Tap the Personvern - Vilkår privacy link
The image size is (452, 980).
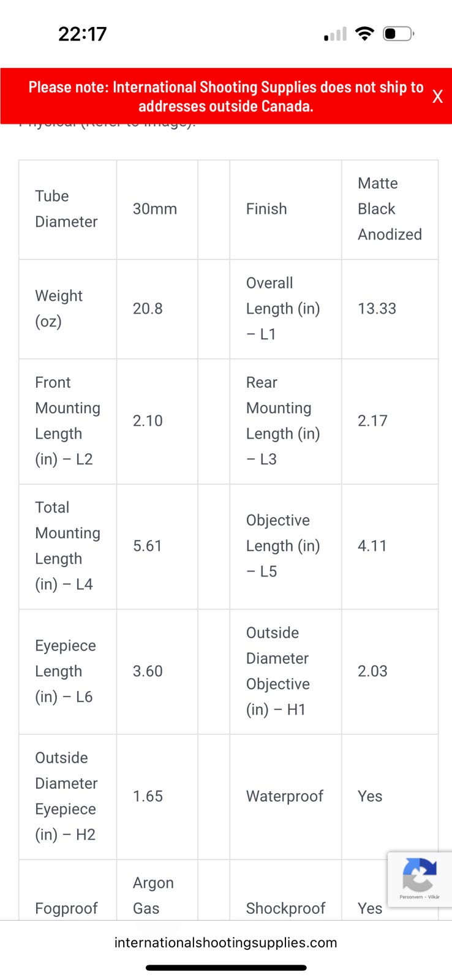click(x=420, y=897)
